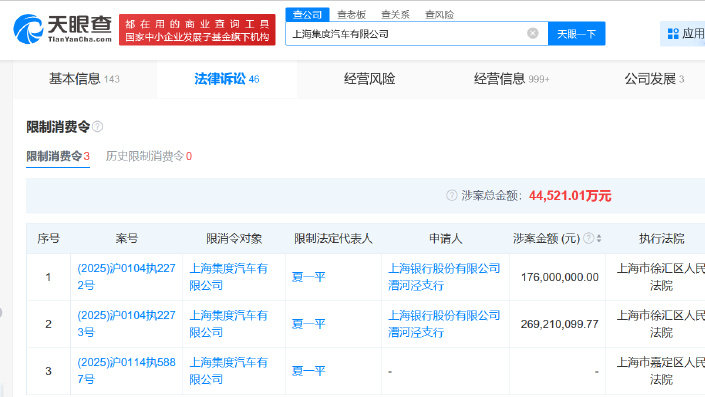Select the 查公司 search tab
The image size is (705, 397).
[x=308, y=14]
